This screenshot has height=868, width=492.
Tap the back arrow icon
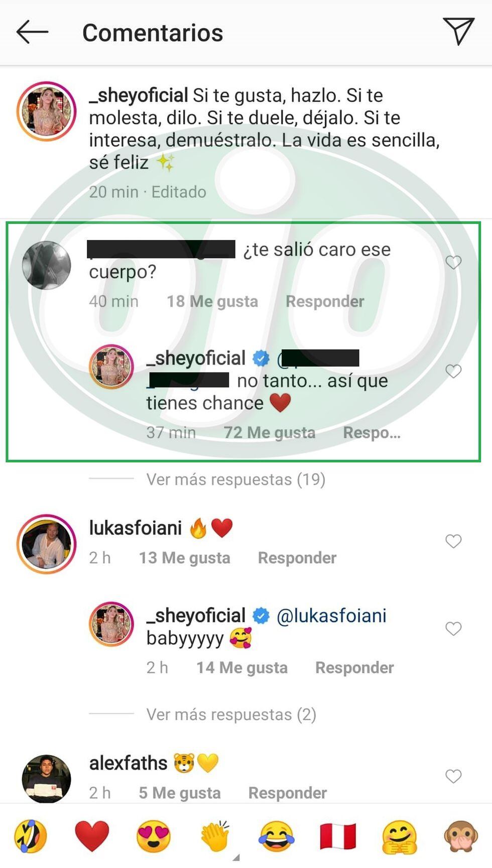(x=32, y=32)
